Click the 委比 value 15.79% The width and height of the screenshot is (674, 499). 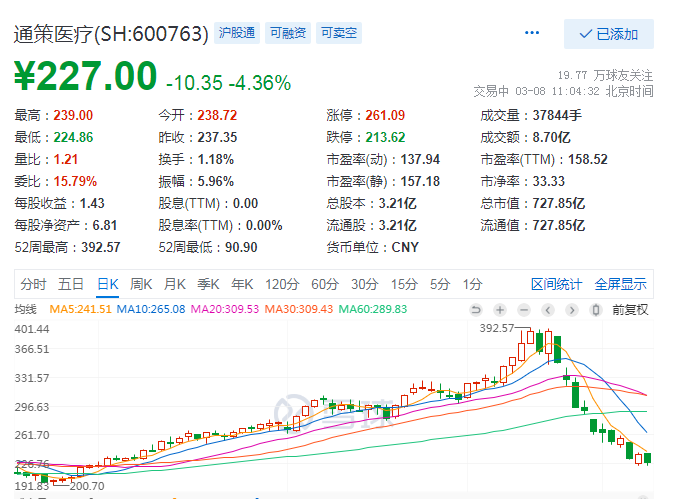click(75, 181)
